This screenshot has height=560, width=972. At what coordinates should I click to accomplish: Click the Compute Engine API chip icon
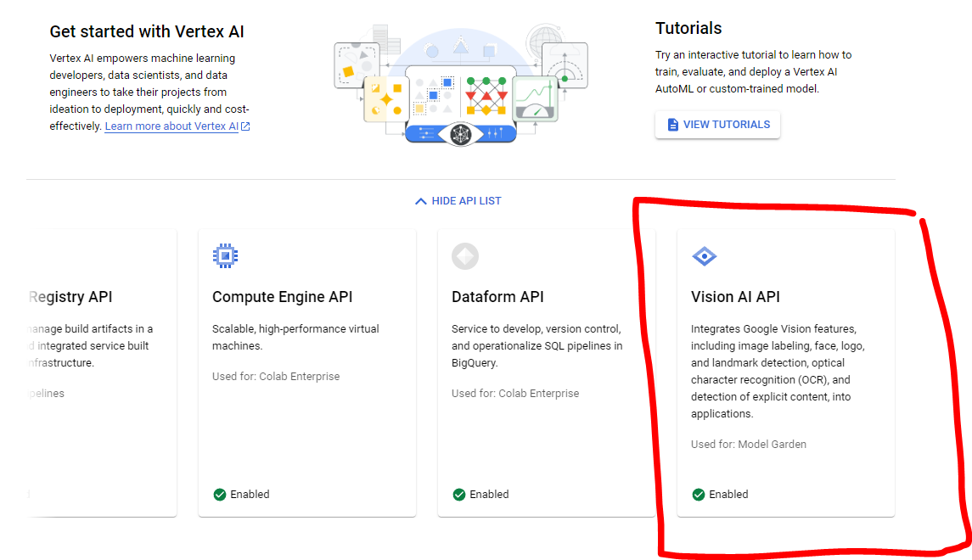(x=226, y=255)
